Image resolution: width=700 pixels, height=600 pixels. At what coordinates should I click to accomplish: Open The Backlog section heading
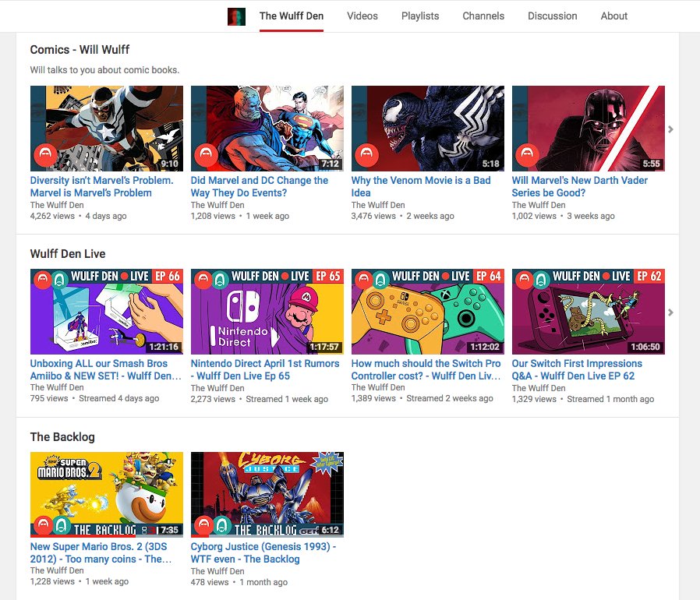click(x=62, y=436)
